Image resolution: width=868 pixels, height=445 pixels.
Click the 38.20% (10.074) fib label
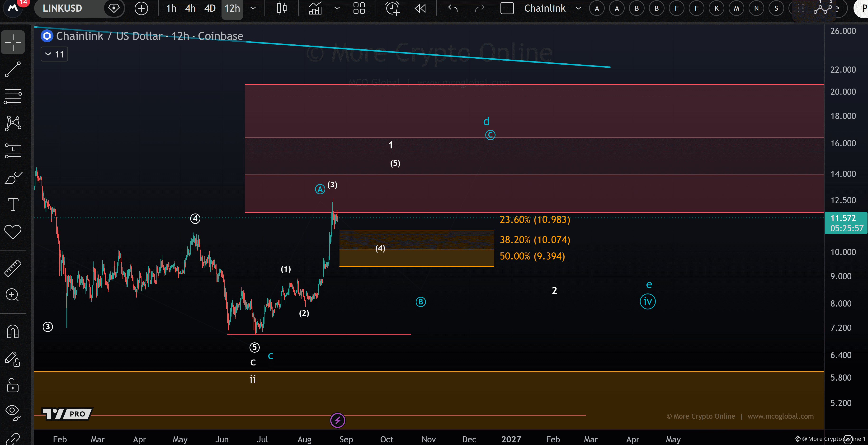coord(535,240)
